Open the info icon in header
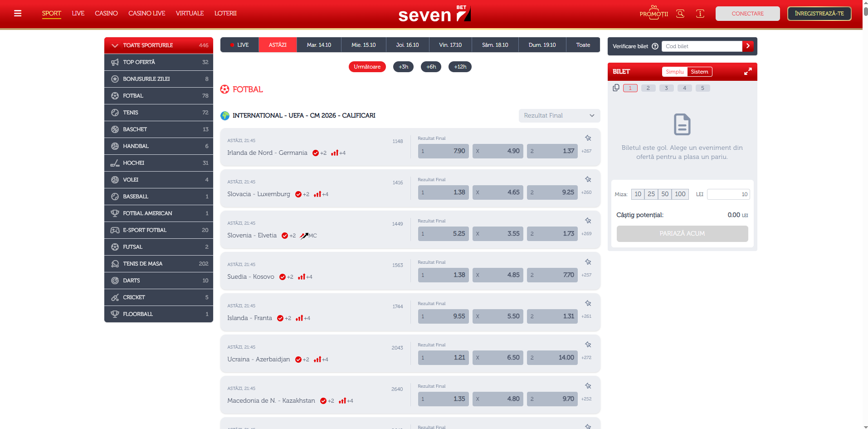 pos(700,14)
